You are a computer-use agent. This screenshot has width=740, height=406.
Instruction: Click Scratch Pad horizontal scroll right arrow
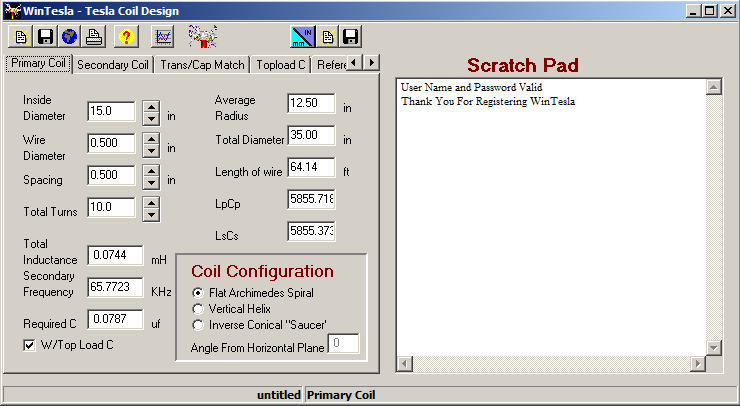(x=698, y=364)
